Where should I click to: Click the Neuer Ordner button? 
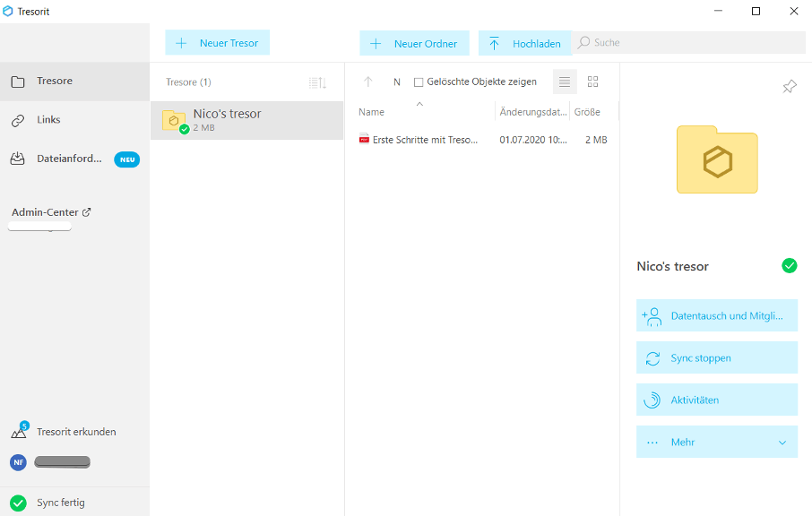[414, 44]
